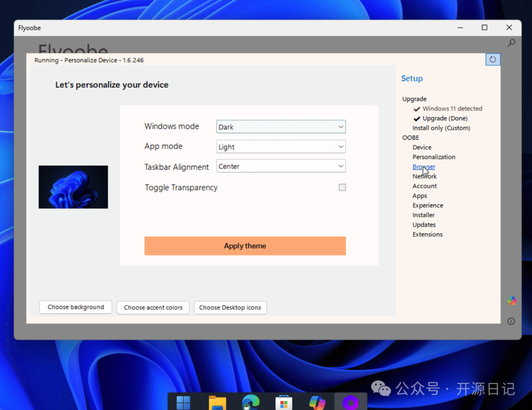Click Choose background button
The height and width of the screenshot is (410, 532).
coord(76,307)
